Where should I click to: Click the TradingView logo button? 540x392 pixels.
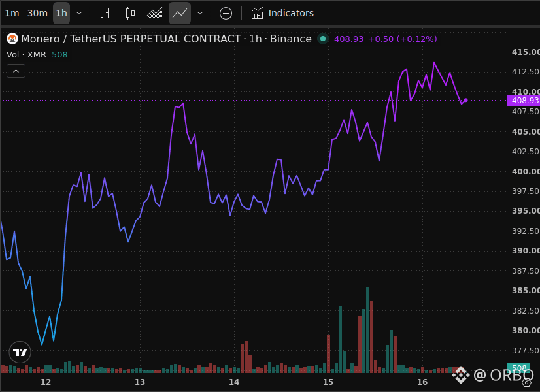click(20, 352)
